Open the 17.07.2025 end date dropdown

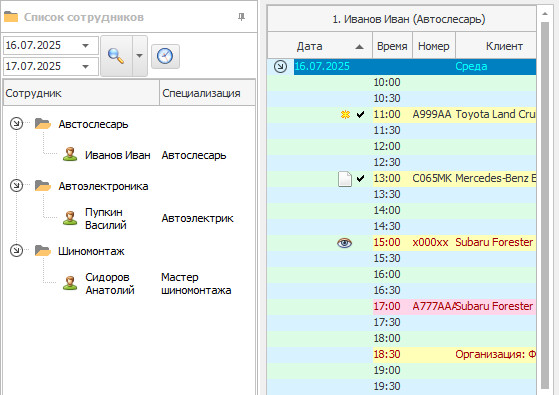(86, 66)
